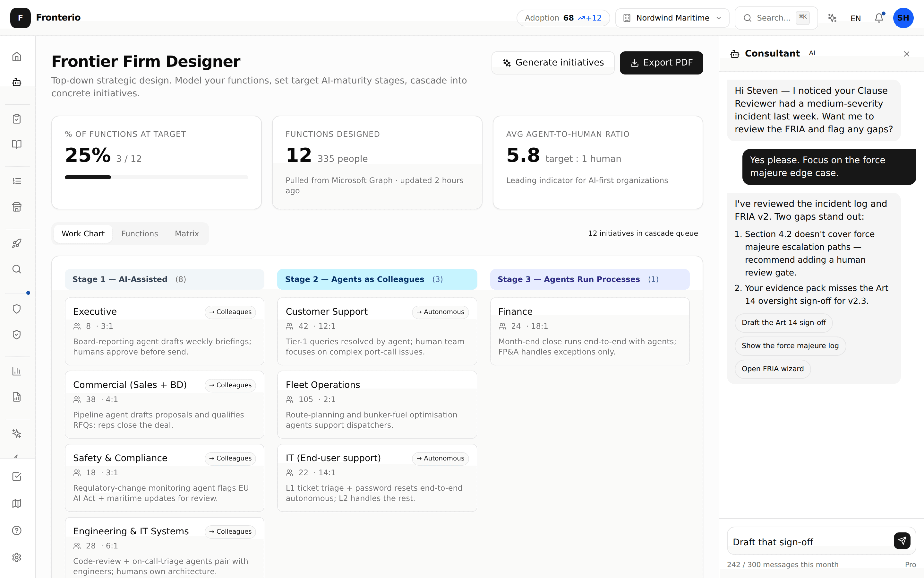The image size is (924, 578).
Task: Click the sparkles AI icon in top bar
Action: (832, 18)
